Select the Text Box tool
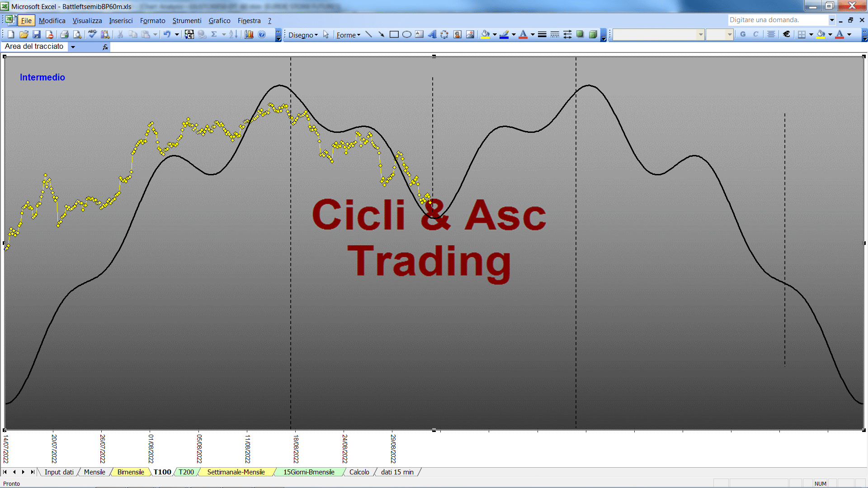The width and height of the screenshot is (868, 488). coord(420,34)
